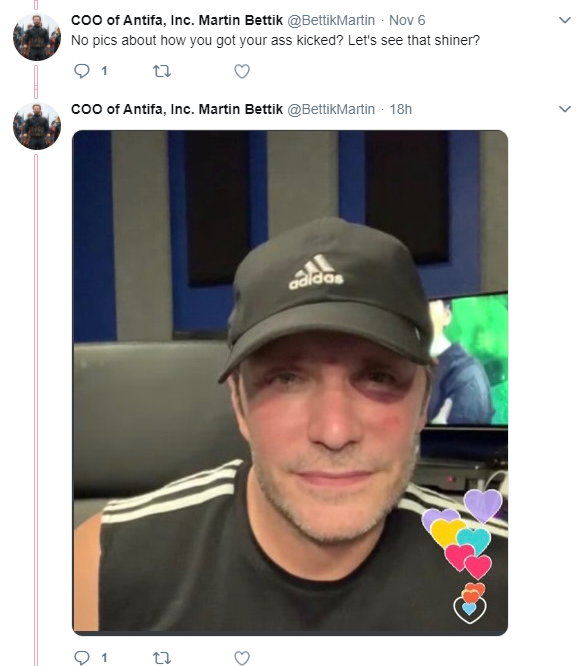
Task: Open the chevron menu on the 18h tweet
Action: click(x=565, y=109)
